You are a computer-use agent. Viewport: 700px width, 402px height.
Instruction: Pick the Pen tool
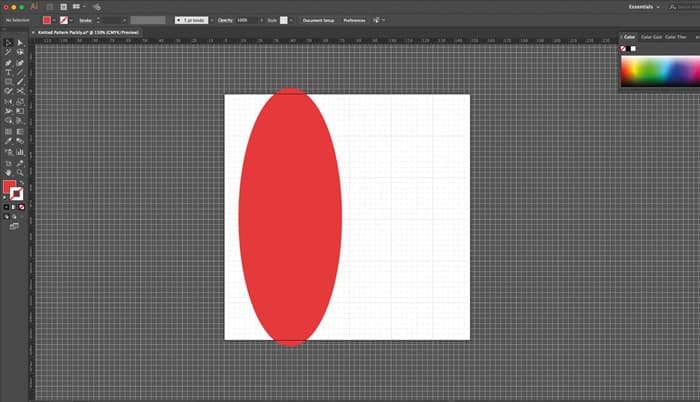click(8, 63)
